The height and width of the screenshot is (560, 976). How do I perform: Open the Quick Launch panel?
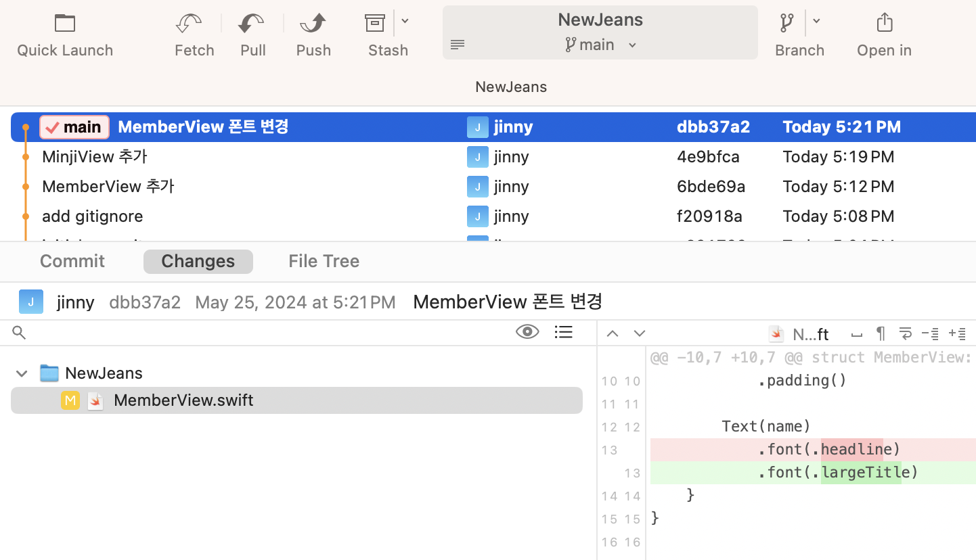pos(65,35)
